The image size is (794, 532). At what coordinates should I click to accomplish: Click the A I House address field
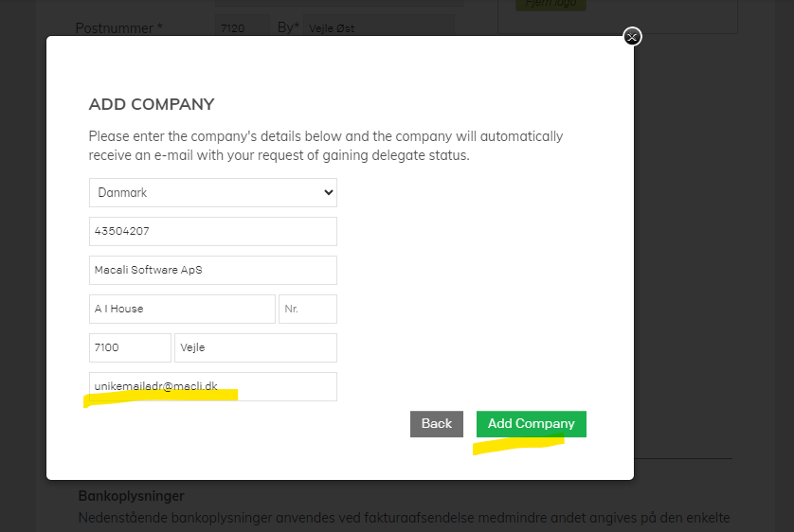click(x=182, y=309)
